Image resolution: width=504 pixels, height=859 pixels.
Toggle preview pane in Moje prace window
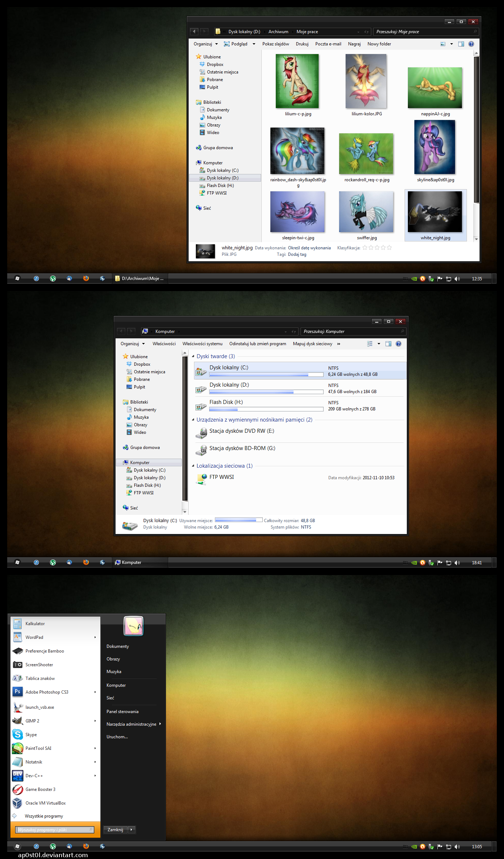(x=461, y=44)
